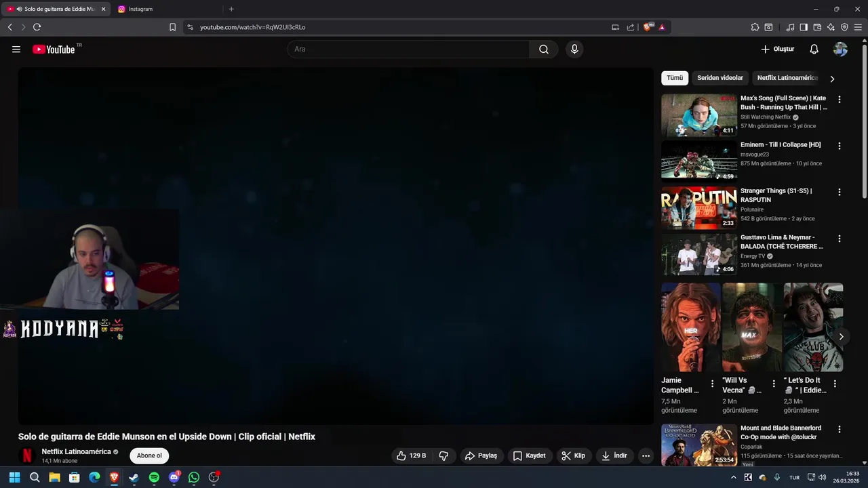Viewport: 868px width, 488px height.
Task: Open the YouTube hamburger guide menu
Action: pos(16,49)
